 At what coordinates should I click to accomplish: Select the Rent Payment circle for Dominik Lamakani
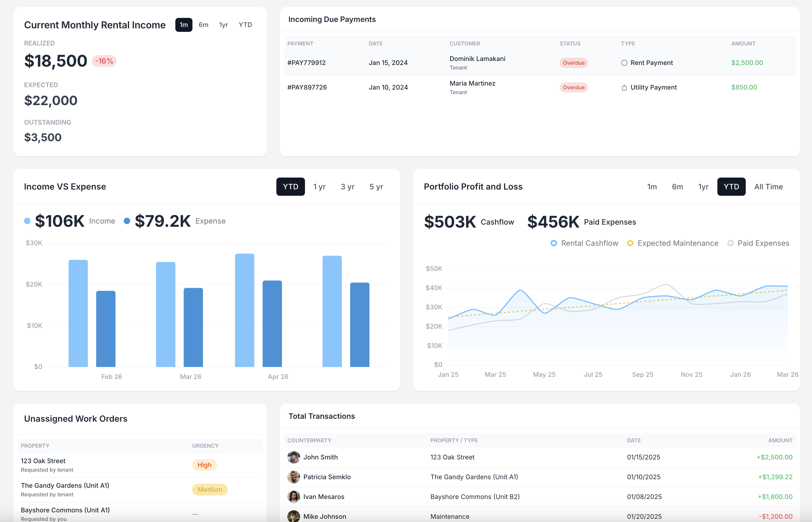(x=624, y=63)
